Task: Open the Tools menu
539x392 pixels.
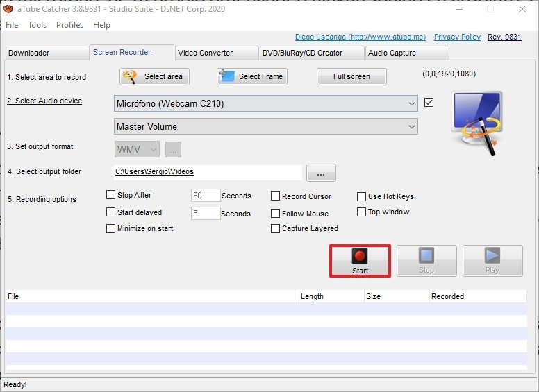Action: (x=37, y=25)
